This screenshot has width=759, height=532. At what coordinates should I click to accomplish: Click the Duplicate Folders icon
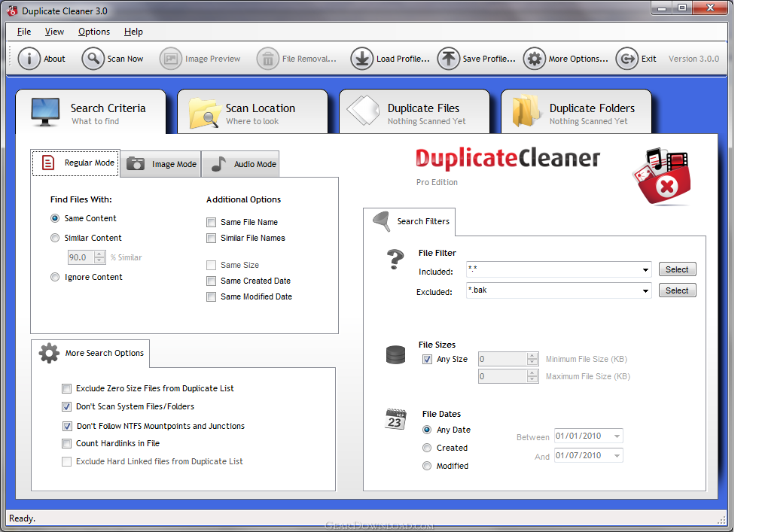[x=526, y=111]
